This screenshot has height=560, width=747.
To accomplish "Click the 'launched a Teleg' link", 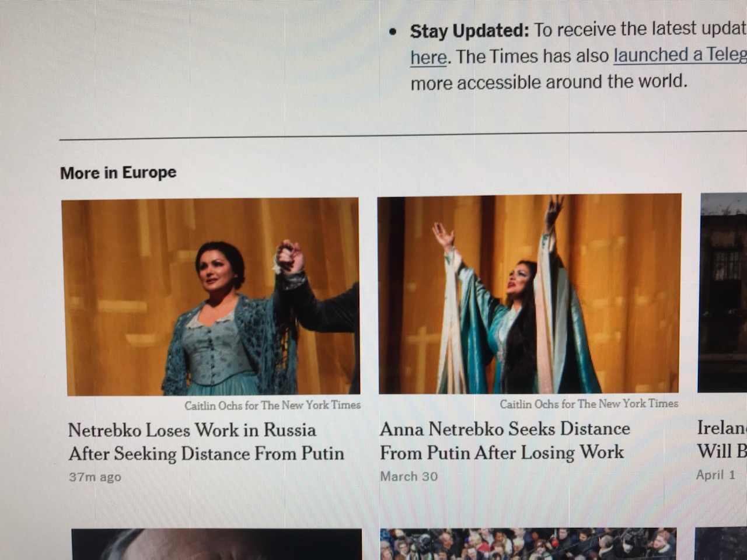I will click(x=680, y=55).
